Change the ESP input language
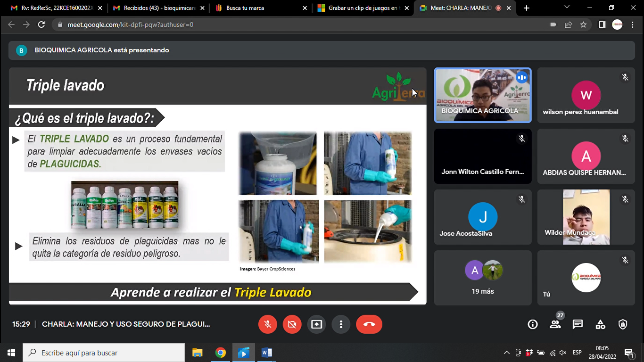 pos(577,353)
